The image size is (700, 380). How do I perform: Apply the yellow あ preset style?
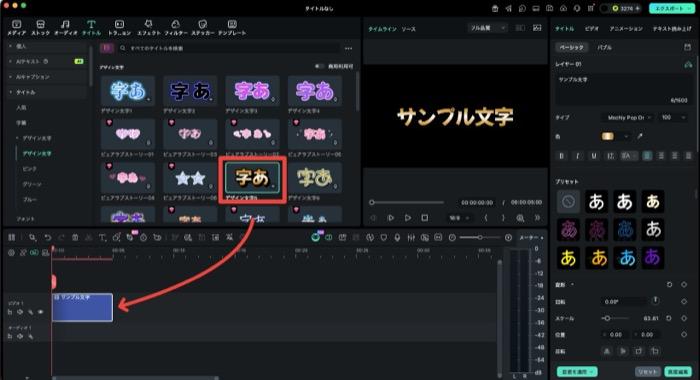[568, 258]
